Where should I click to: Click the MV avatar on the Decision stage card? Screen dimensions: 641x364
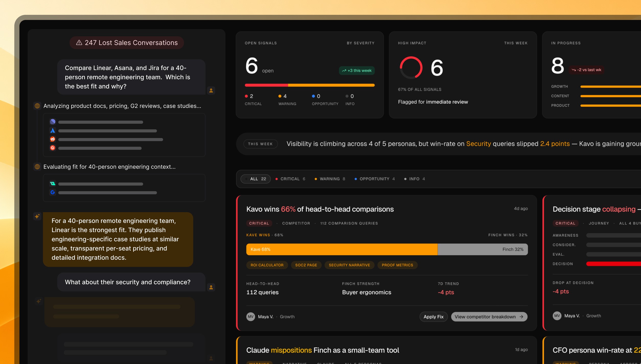point(557,316)
